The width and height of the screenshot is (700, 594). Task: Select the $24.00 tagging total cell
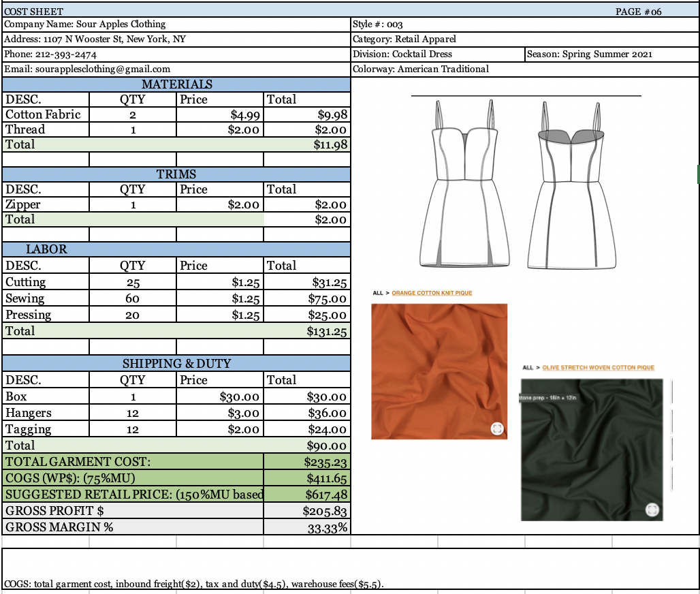(307, 428)
